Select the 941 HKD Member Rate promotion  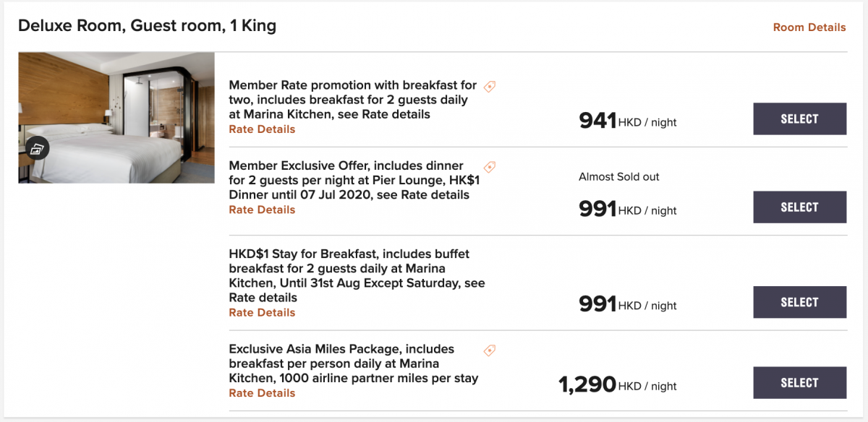point(799,119)
